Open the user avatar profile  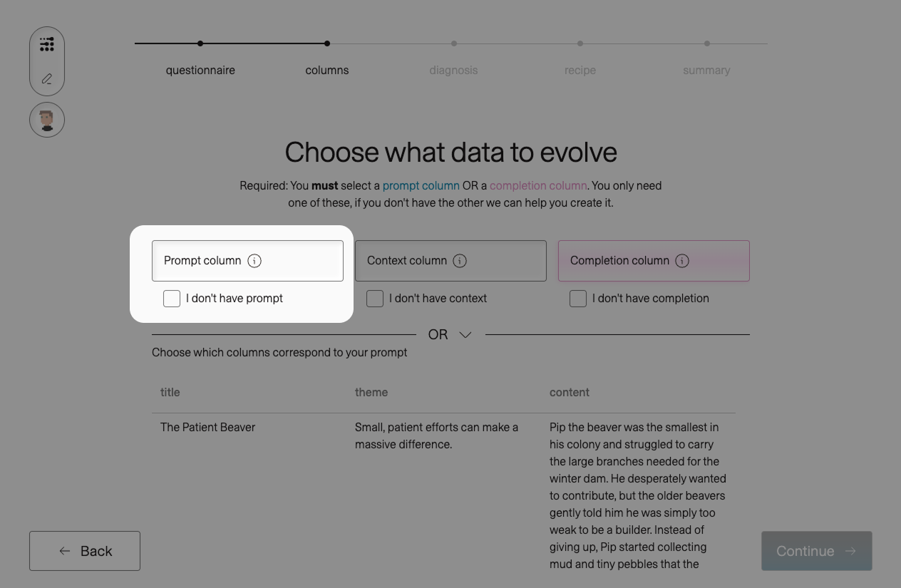[x=47, y=120]
